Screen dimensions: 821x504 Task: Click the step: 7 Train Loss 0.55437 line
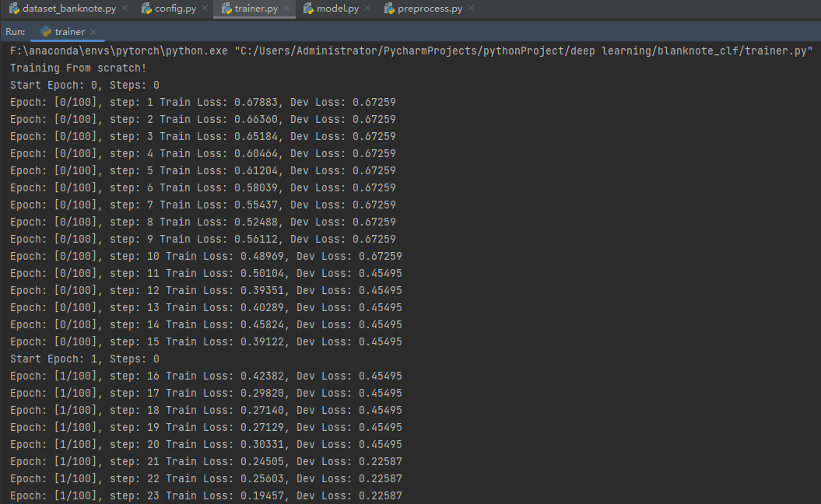pos(203,205)
